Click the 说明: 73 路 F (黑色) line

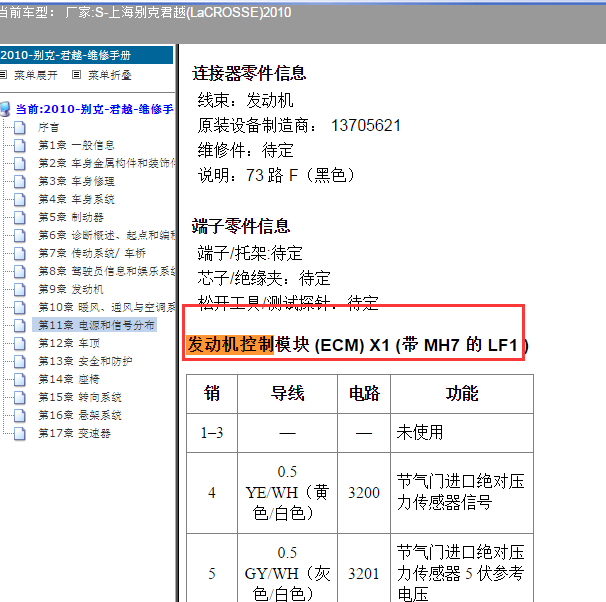click(276, 175)
